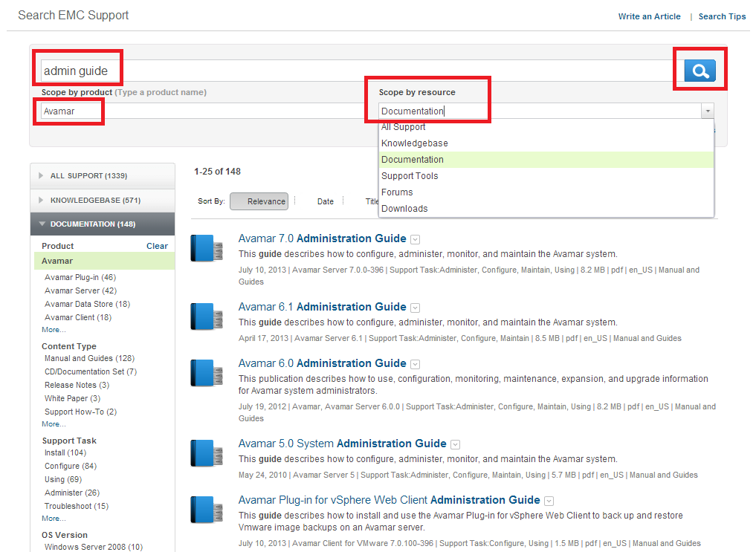The image size is (756, 552).
Task: Expand options arrow next to vSphere Web Client guide
Action: (x=549, y=501)
